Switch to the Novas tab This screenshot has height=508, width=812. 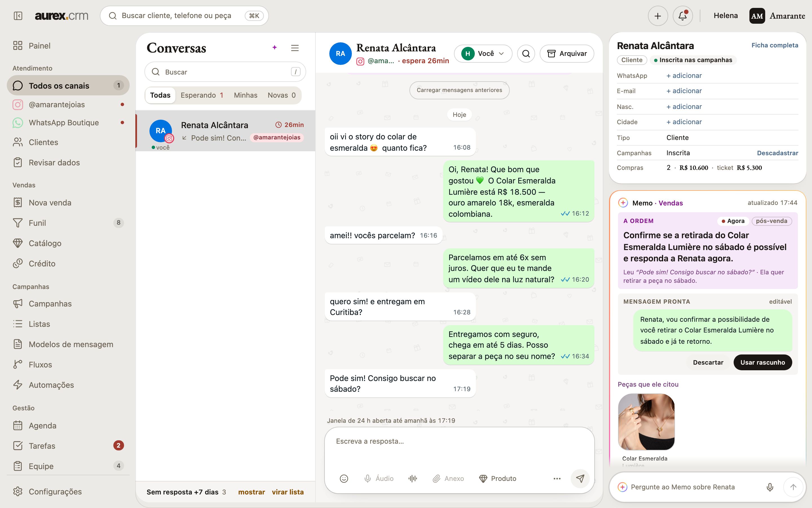(281, 95)
